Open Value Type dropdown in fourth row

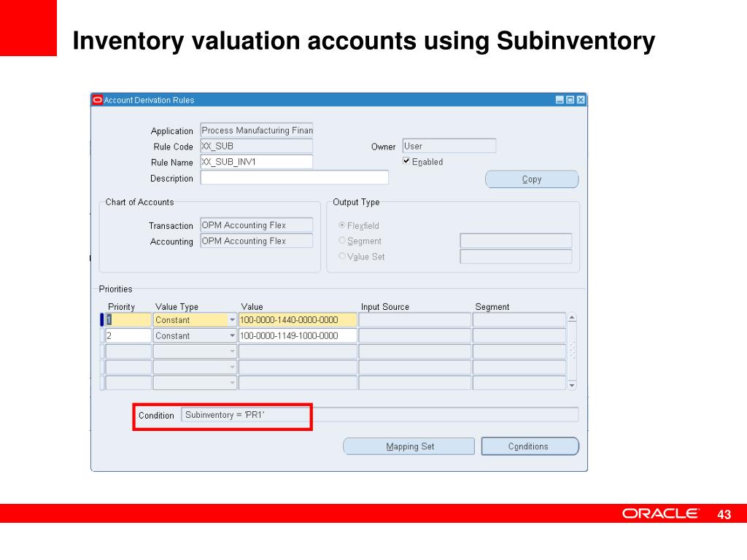[x=232, y=367]
